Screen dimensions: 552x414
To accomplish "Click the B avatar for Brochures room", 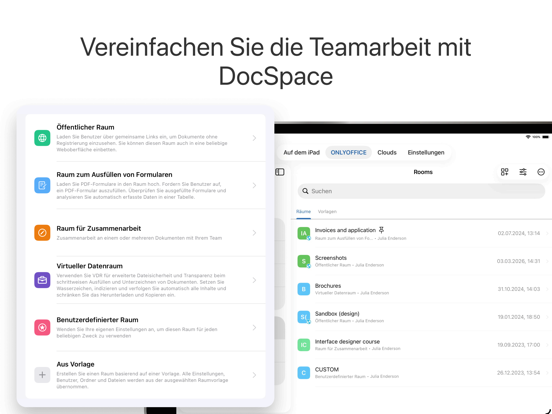I will 303,289.
